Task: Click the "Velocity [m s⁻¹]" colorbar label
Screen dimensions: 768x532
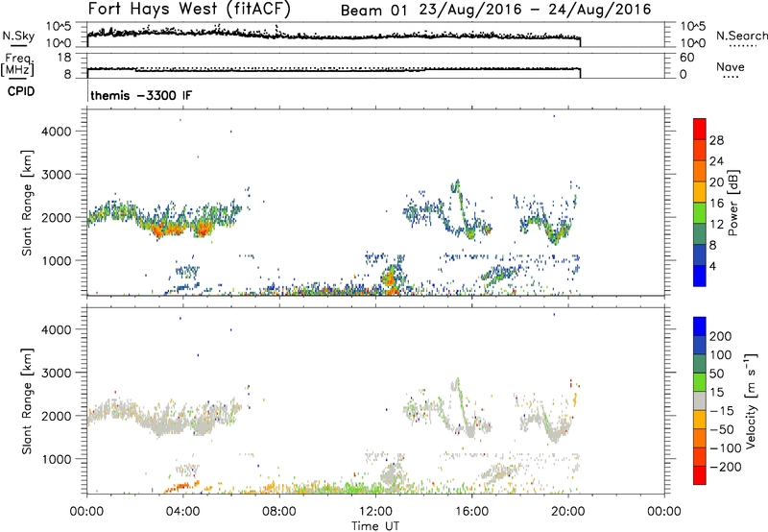Action: click(x=751, y=400)
